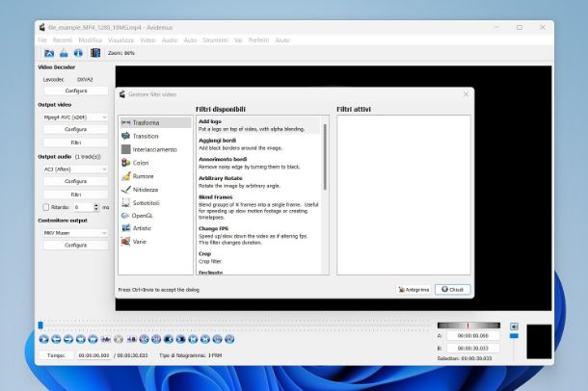Click the filmstrip toolbar icon beside Zoom

95,53
